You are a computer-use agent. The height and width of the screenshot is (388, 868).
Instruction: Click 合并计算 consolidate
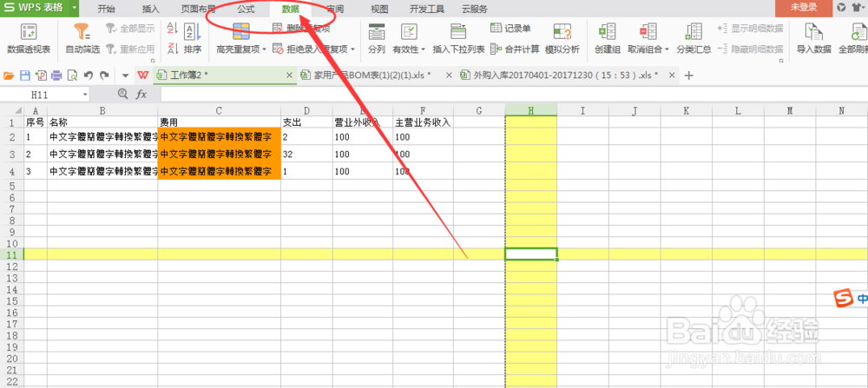(x=515, y=49)
